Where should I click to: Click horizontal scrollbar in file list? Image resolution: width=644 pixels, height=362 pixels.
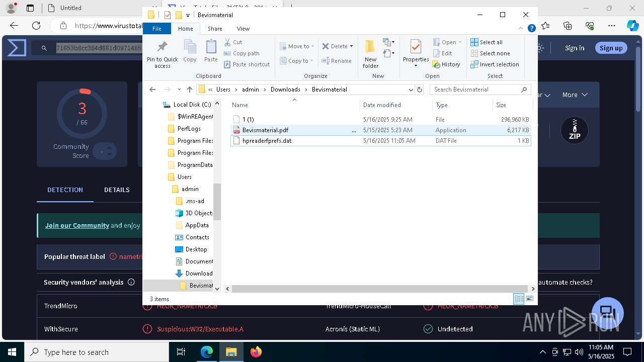379,289
